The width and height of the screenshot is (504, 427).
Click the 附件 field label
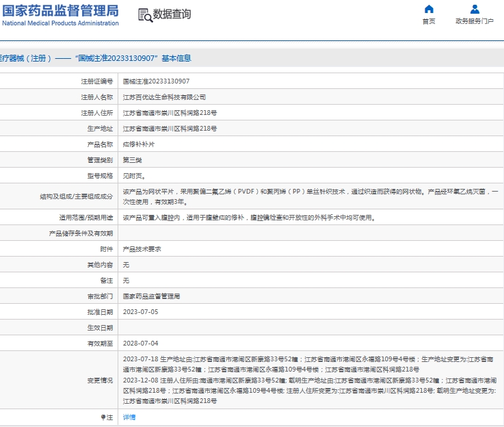(107, 249)
